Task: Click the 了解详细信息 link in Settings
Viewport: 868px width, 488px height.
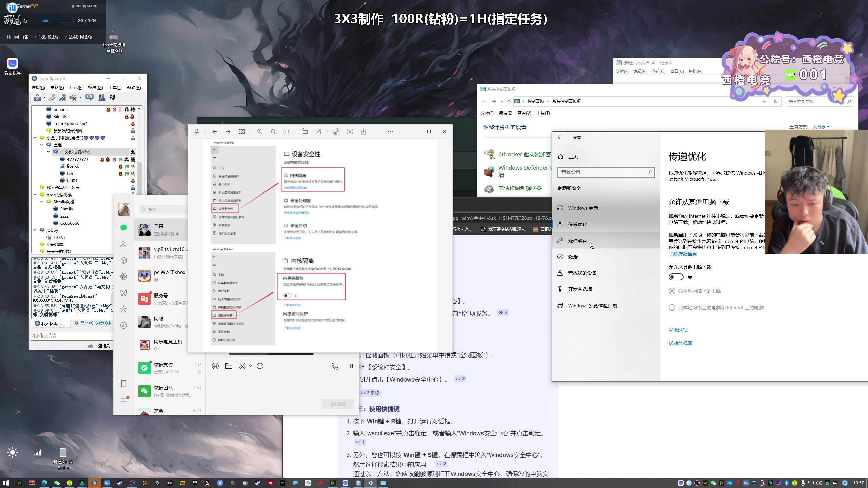Action: pos(683,254)
